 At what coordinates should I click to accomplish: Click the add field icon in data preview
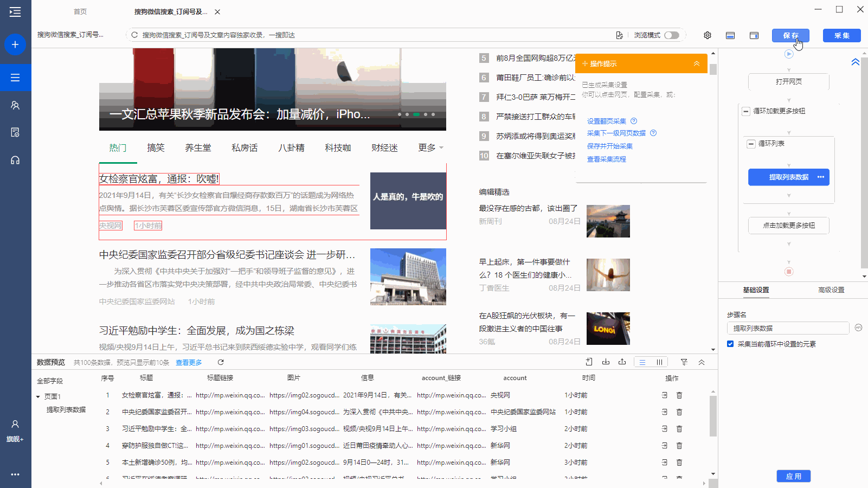(x=589, y=362)
